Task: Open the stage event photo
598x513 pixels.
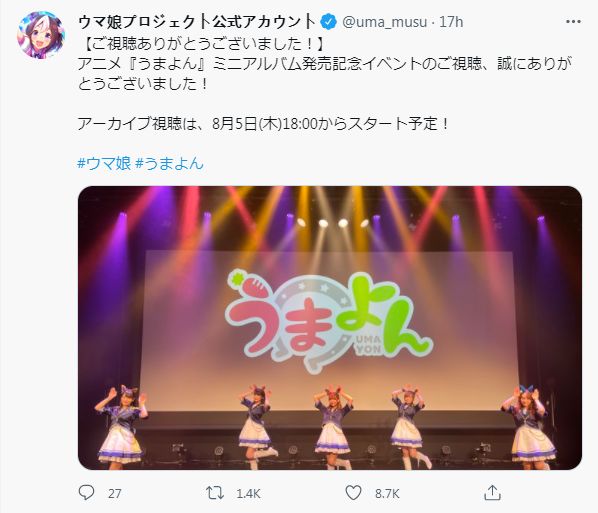Action: tap(330, 328)
